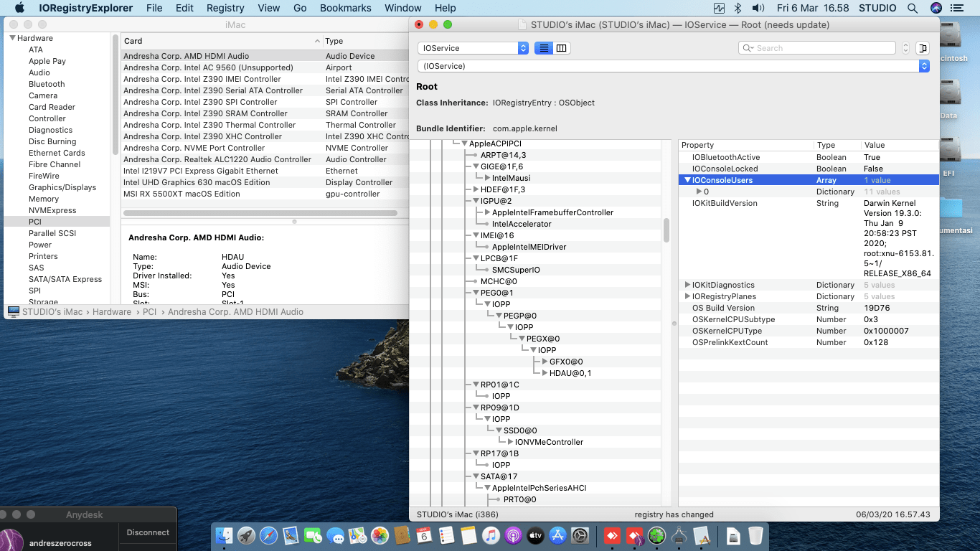
Task: Open the Maps Dock icon
Action: [x=358, y=535]
